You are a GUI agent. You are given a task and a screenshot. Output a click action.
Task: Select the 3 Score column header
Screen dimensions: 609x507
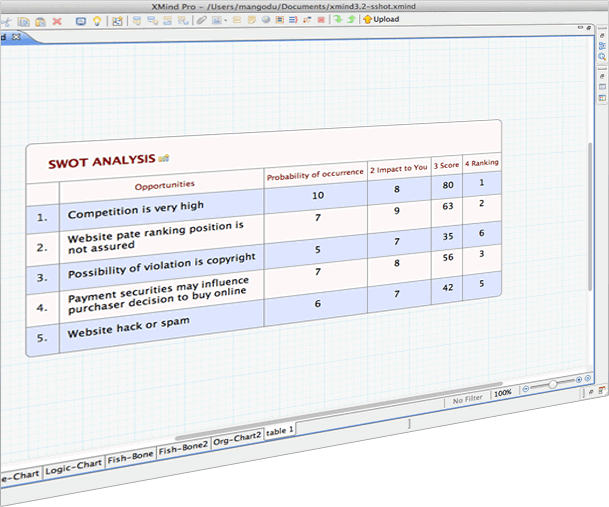446,165
